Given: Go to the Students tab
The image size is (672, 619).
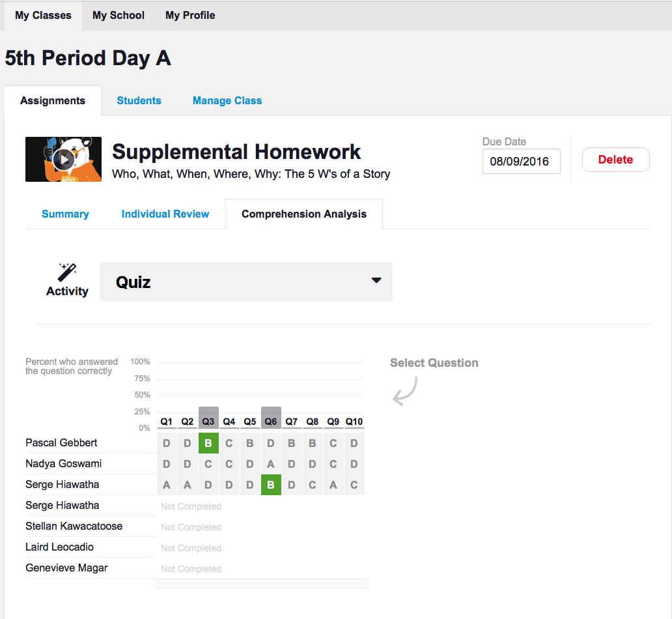Looking at the screenshot, I should pos(139,100).
